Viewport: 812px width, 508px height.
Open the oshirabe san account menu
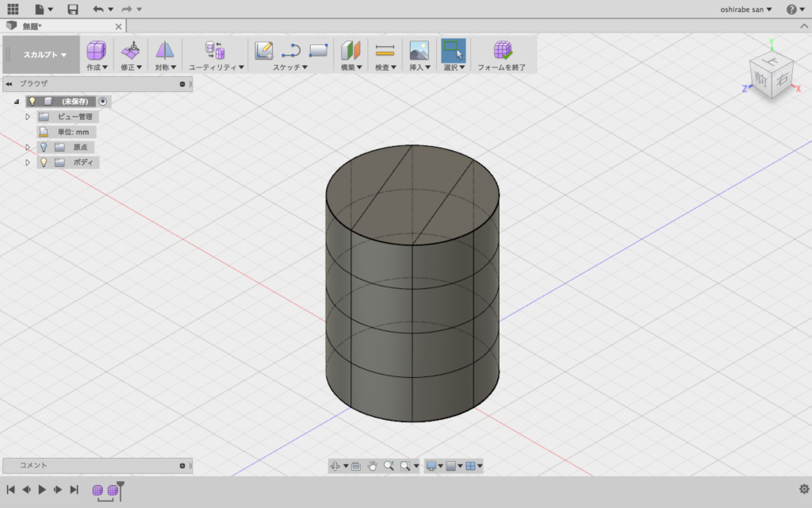[x=745, y=10]
